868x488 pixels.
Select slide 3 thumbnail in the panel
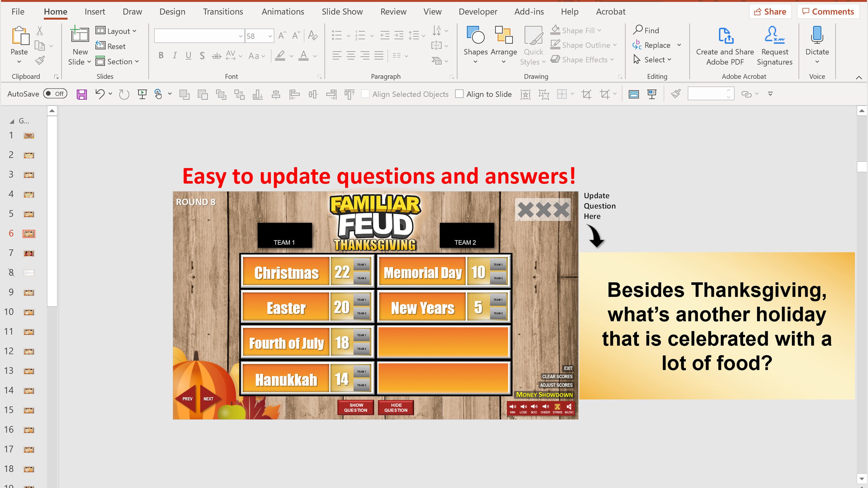[x=29, y=174]
